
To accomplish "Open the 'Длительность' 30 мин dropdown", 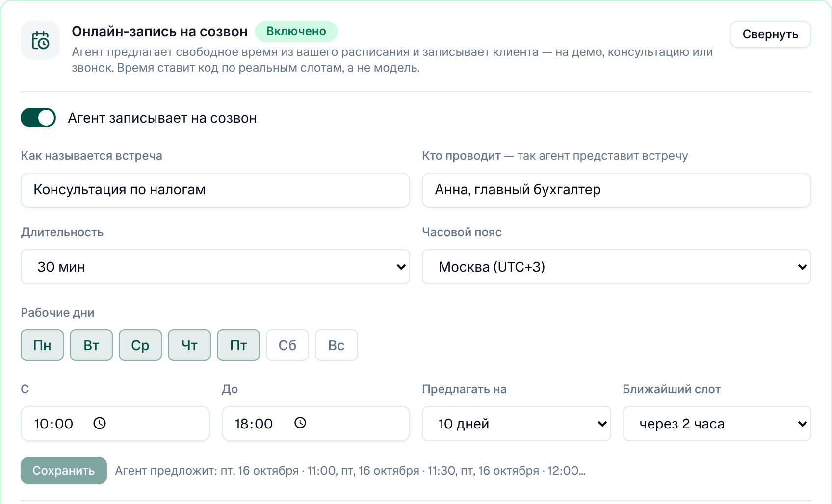I will pos(215,267).
